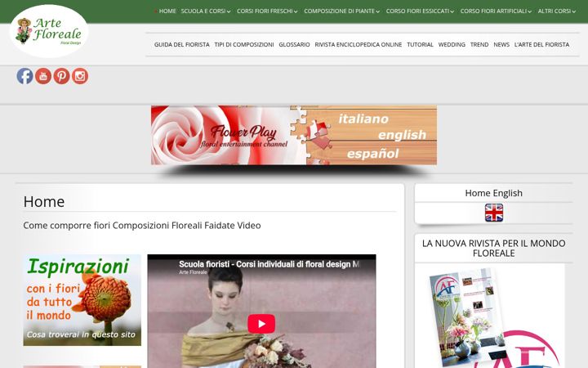
Task: Open TIPI DI COMPOSIZIONI menu item
Action: point(244,44)
